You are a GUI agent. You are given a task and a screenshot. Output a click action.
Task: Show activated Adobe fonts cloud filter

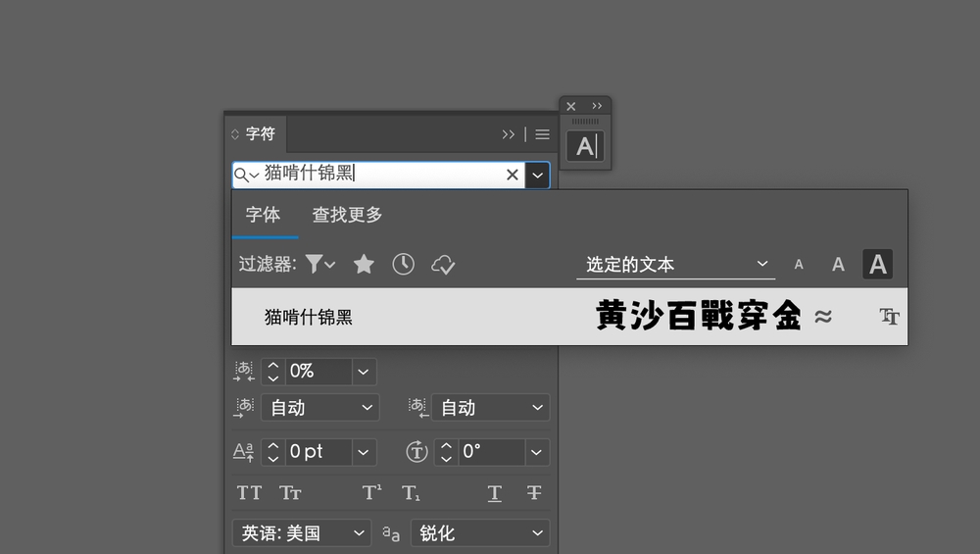[x=443, y=265]
